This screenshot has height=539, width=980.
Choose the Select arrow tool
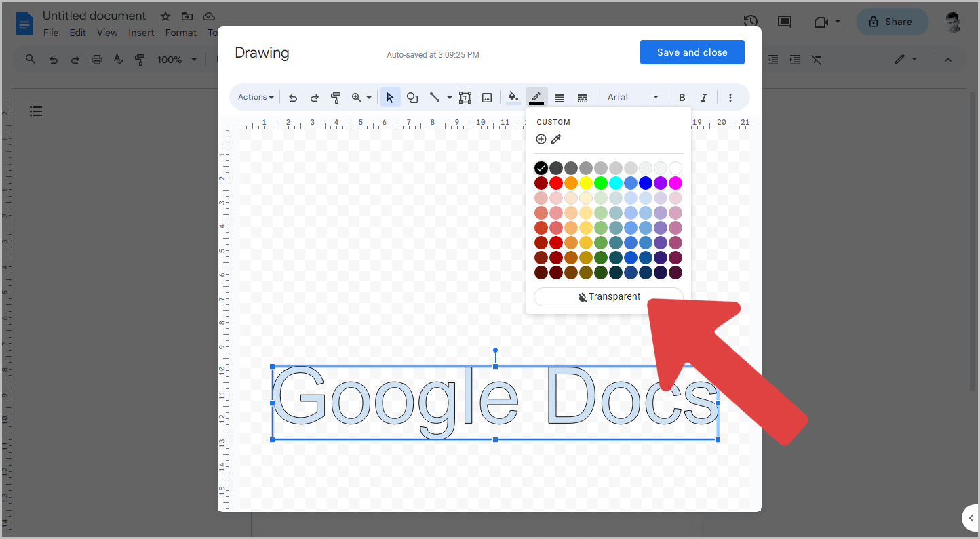click(390, 98)
